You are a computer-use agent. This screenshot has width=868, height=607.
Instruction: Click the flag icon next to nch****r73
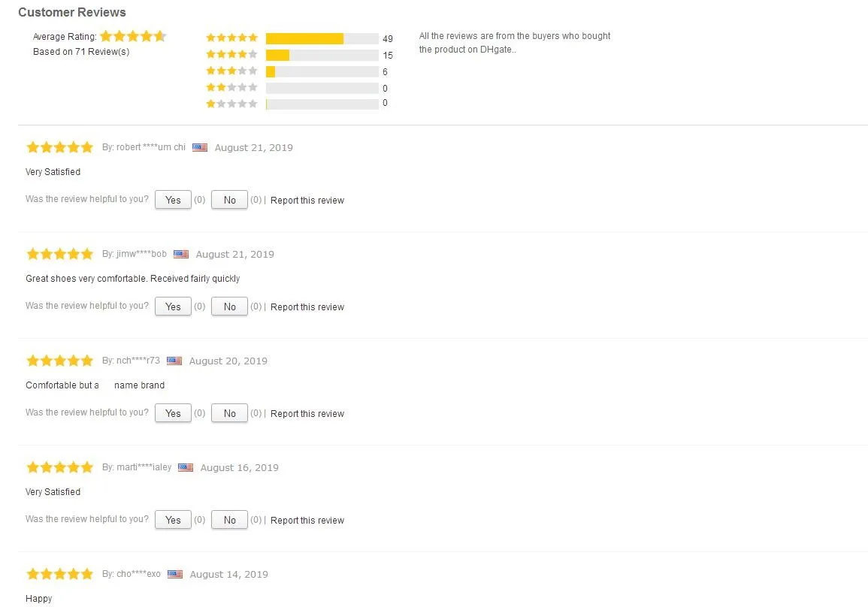point(174,361)
